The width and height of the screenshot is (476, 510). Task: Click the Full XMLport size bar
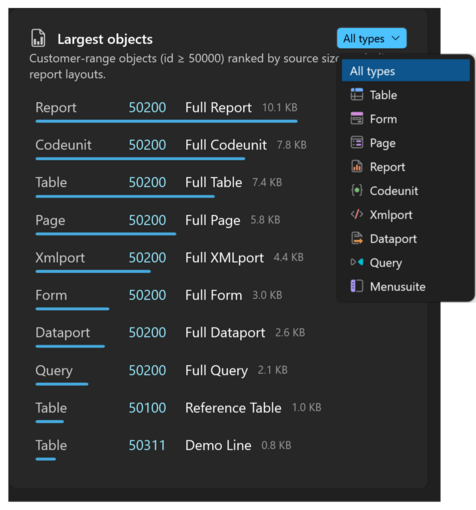click(93, 271)
